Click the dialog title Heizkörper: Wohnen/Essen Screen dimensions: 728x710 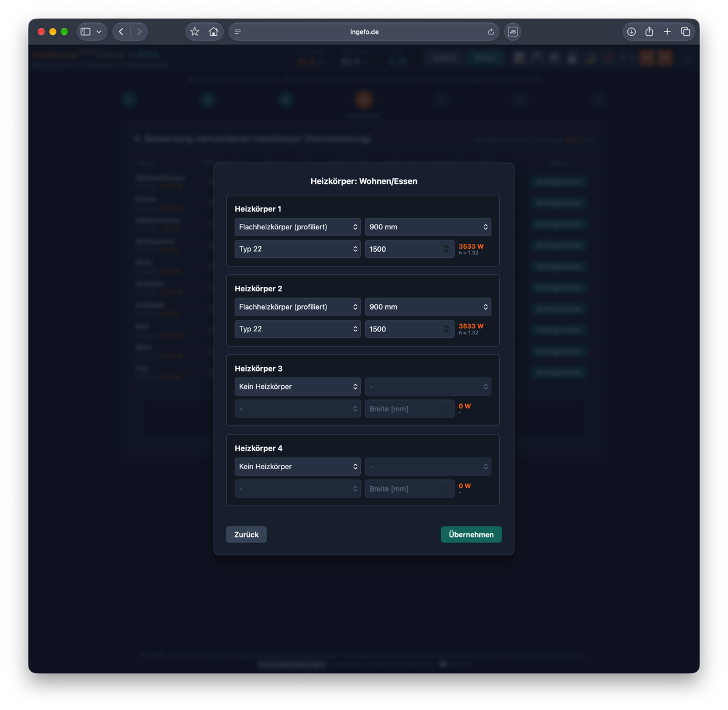[x=364, y=181]
